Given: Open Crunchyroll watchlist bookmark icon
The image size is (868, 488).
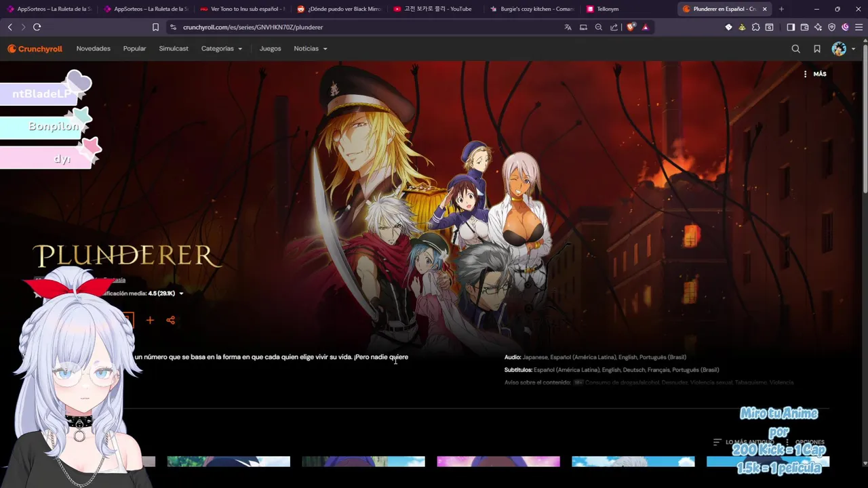Looking at the screenshot, I should (x=817, y=49).
